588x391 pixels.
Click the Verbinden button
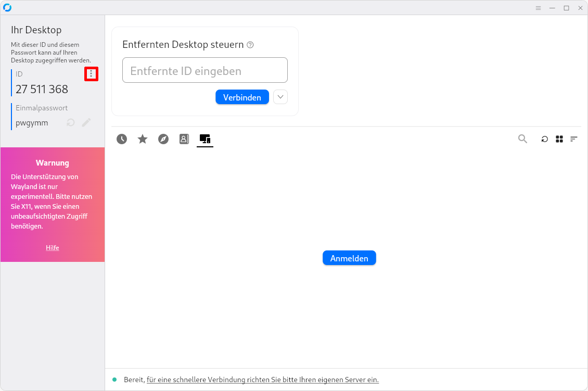(x=242, y=97)
